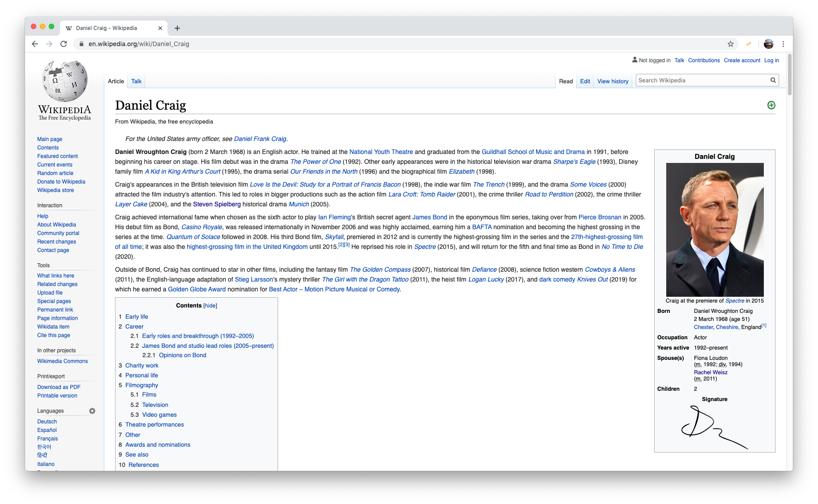Viewport: 818px width, 504px height.
Task: Hide the Contents table
Action: pyautogui.click(x=210, y=306)
